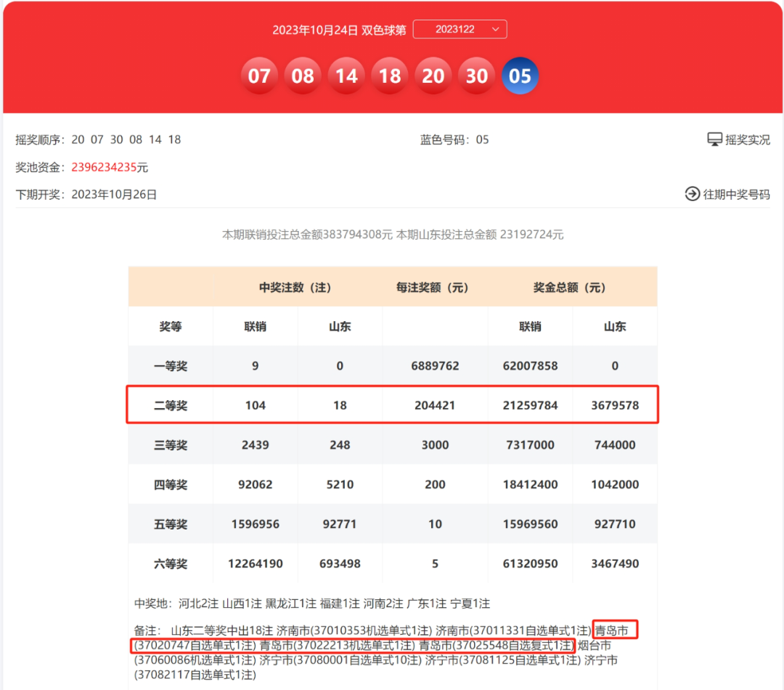784x690 pixels.
Task: Click the 六等奖 row label
Action: [x=171, y=564]
